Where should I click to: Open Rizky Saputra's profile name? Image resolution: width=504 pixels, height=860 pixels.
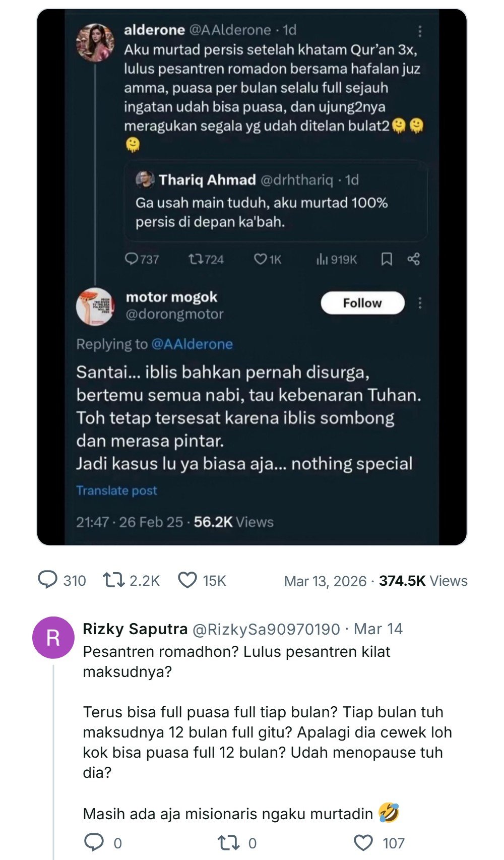coord(135,629)
